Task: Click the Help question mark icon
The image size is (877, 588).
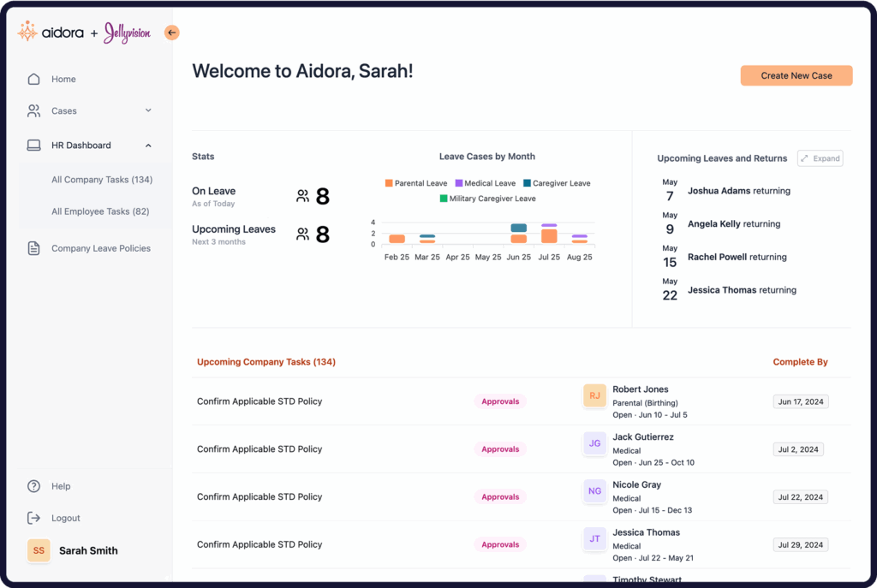Action: [33, 485]
